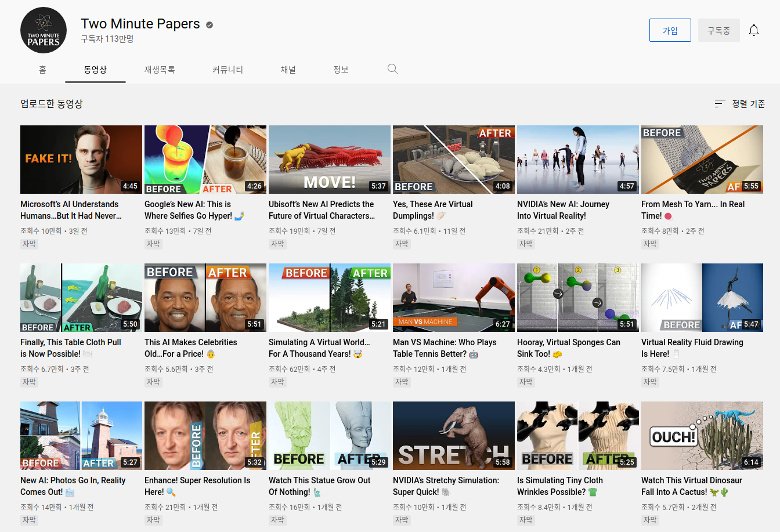Screen dimensions: 780x532
Task: Click '조회수 21만회 • 2주 전' under NVIDIA Journey video
Action: coord(550,231)
